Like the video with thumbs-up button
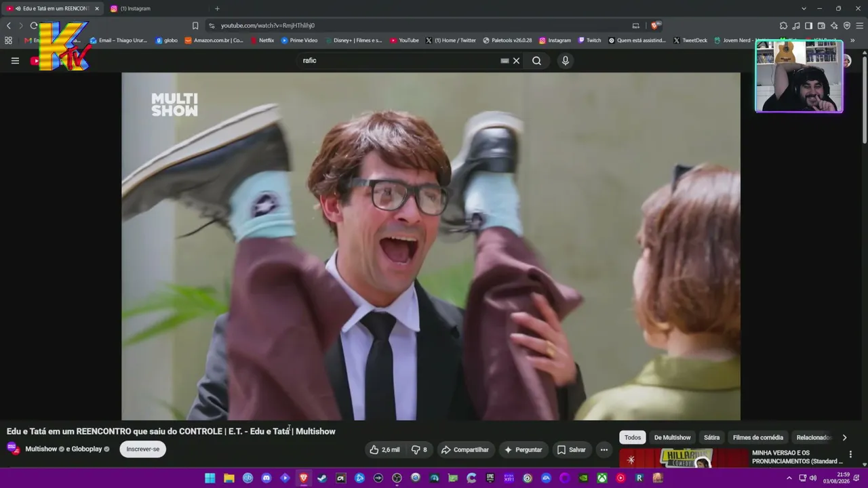 (x=384, y=449)
